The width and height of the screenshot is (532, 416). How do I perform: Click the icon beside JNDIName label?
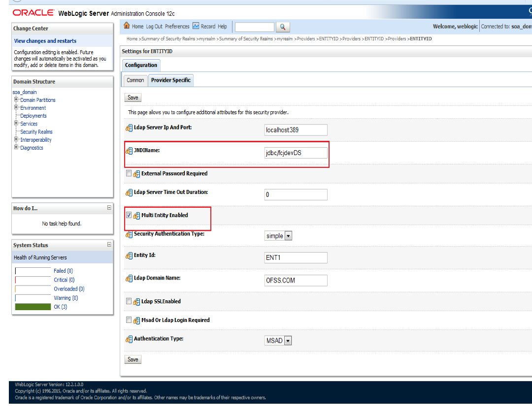[129, 151]
